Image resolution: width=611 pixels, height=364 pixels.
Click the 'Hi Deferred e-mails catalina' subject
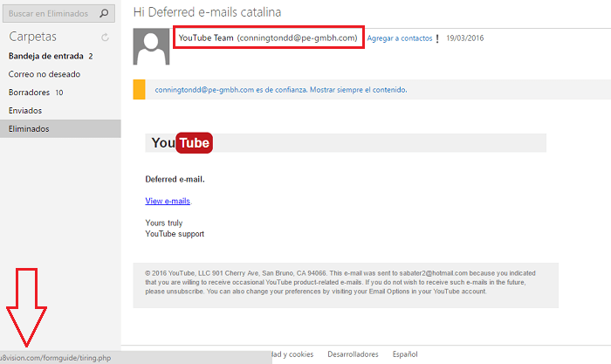click(208, 12)
